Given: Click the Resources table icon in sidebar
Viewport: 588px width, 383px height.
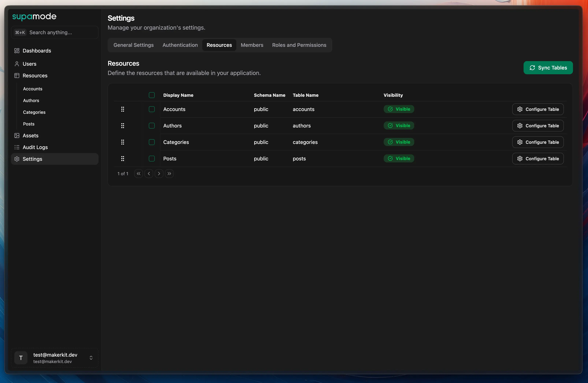Looking at the screenshot, I should [17, 76].
